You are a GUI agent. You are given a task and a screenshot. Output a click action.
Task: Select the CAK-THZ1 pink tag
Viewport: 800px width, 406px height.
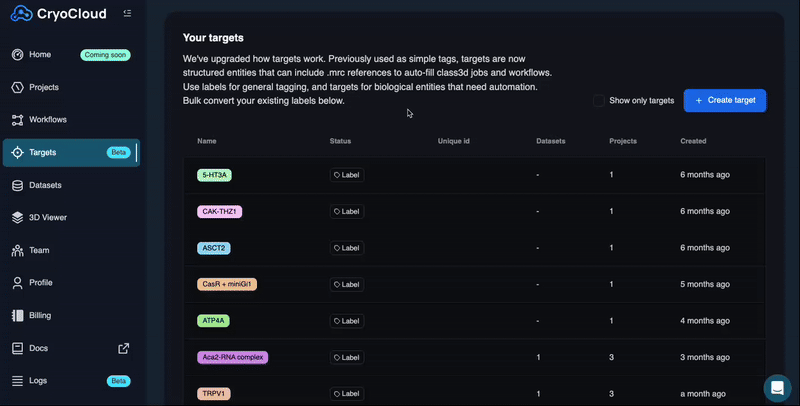pos(219,211)
